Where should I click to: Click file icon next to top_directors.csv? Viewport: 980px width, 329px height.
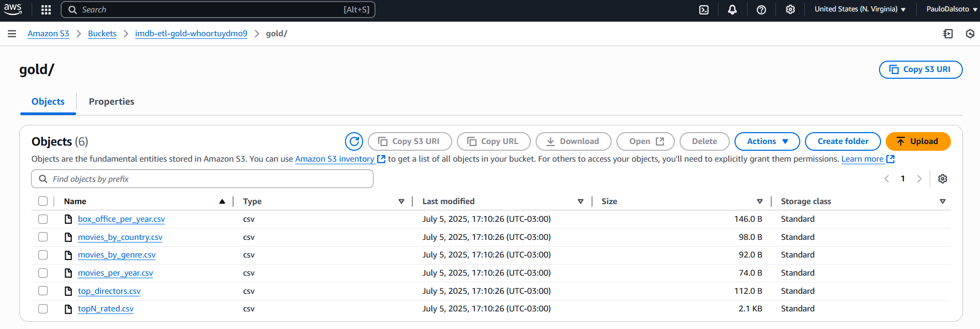tap(68, 291)
